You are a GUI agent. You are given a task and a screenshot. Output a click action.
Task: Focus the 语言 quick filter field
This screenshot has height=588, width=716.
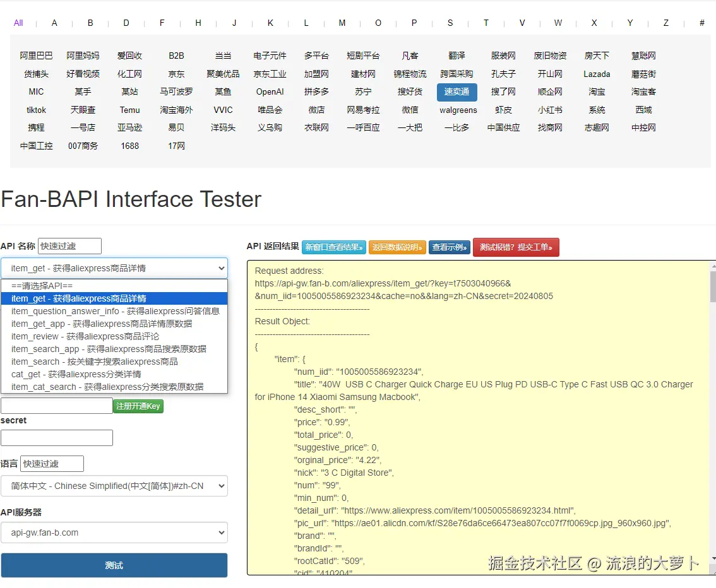coord(52,464)
